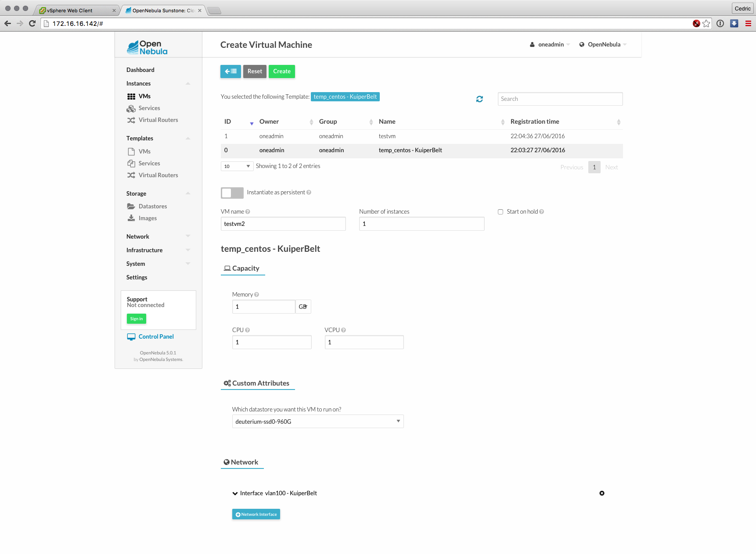Click the green Create button
The width and height of the screenshot is (756, 554).
[281, 71]
